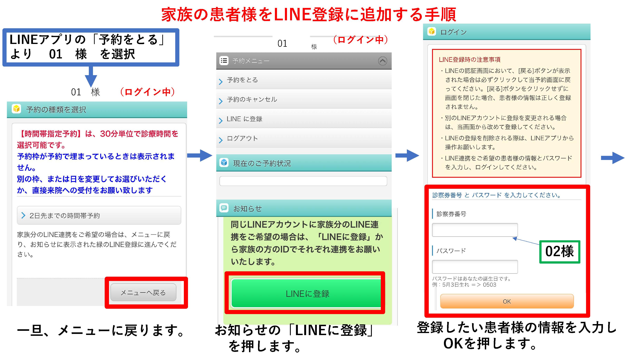644x362 pixels.
Task: Click the cube icon beside 現在のご予約状況
Action: 224,163
